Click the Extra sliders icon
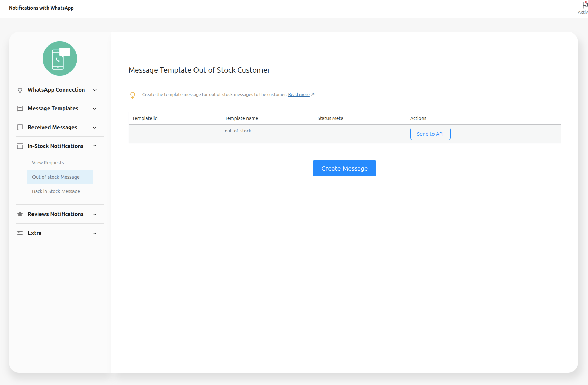 click(20, 233)
